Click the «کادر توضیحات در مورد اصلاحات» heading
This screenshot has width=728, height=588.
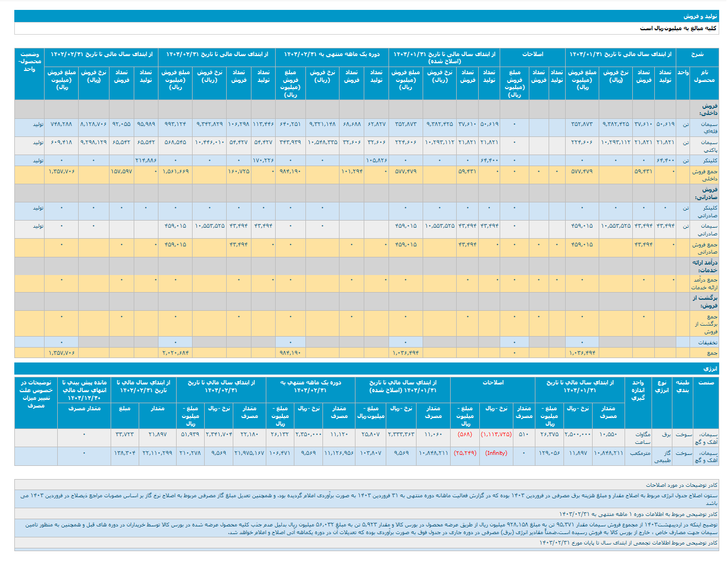click(x=681, y=485)
